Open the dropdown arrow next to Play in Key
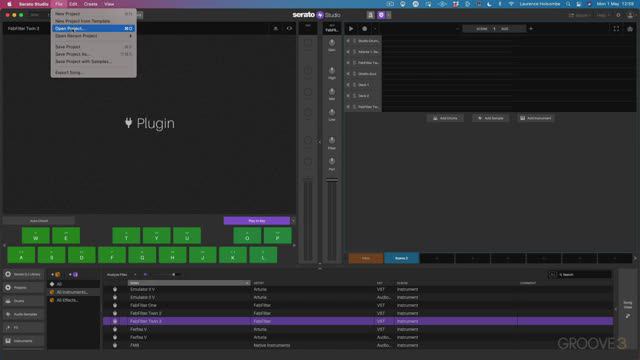This screenshot has height=360, width=640. click(293, 221)
